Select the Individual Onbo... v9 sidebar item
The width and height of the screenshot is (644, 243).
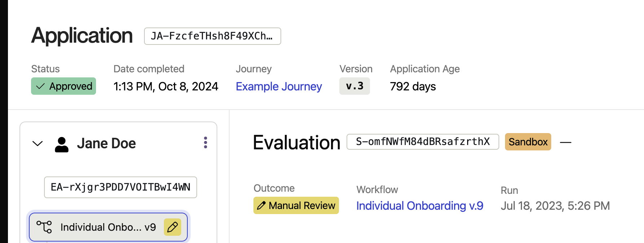(x=108, y=227)
